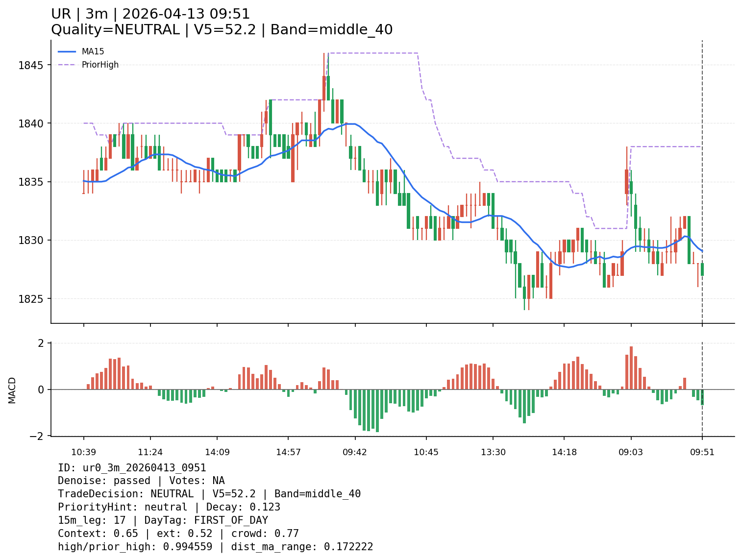Select the 10:39 time axis label
This screenshot has width=742, height=560.
coord(83,452)
